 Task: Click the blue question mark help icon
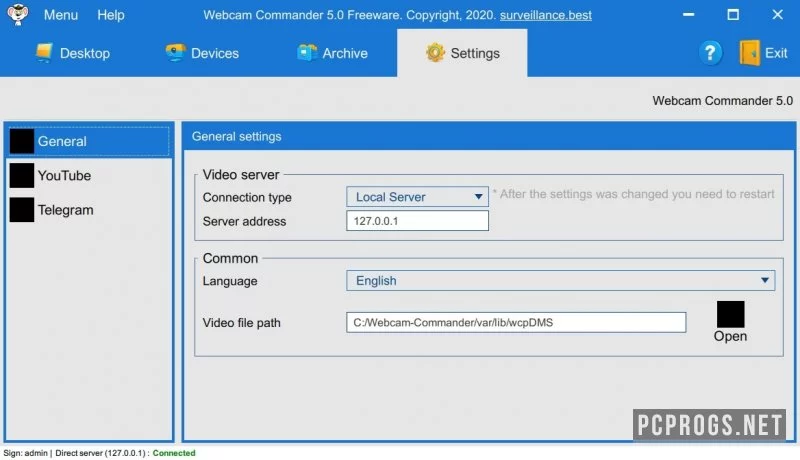click(x=710, y=53)
